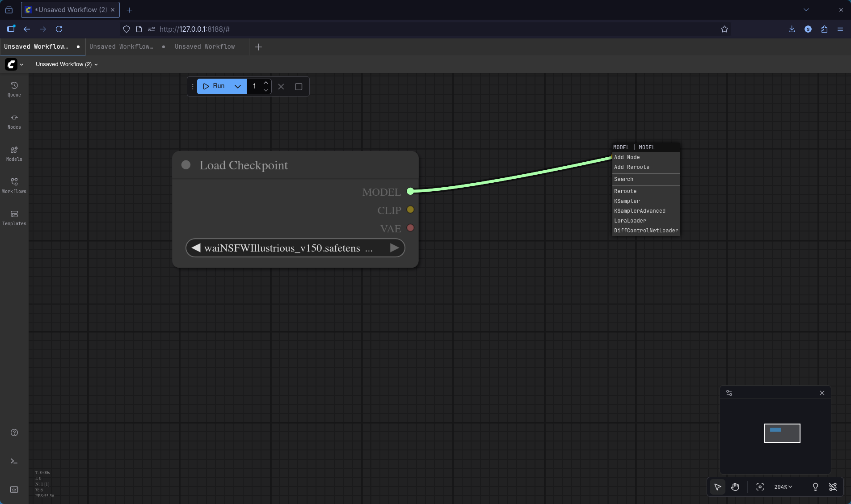The width and height of the screenshot is (851, 504).
Task: Activate the hand pan tool
Action: (x=735, y=487)
